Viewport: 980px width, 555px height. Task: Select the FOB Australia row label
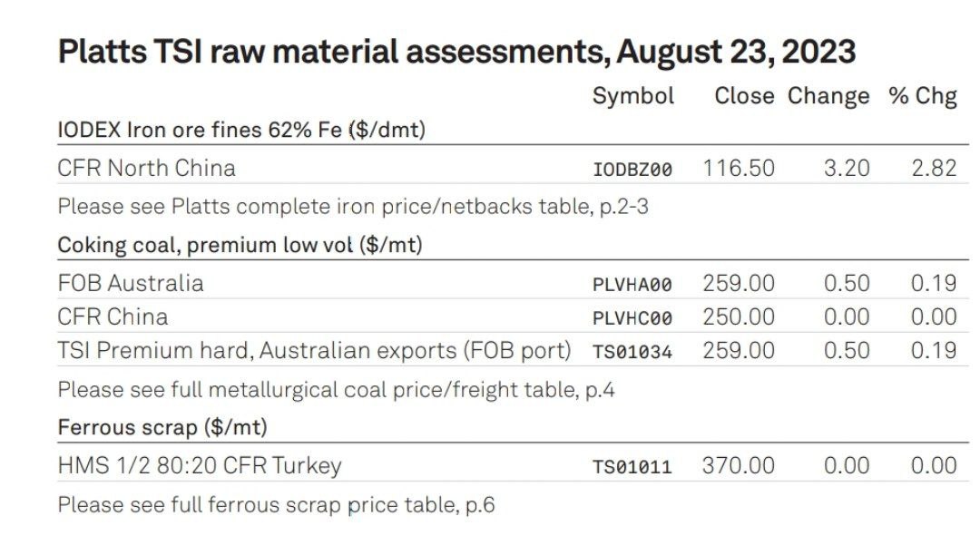pos(131,283)
